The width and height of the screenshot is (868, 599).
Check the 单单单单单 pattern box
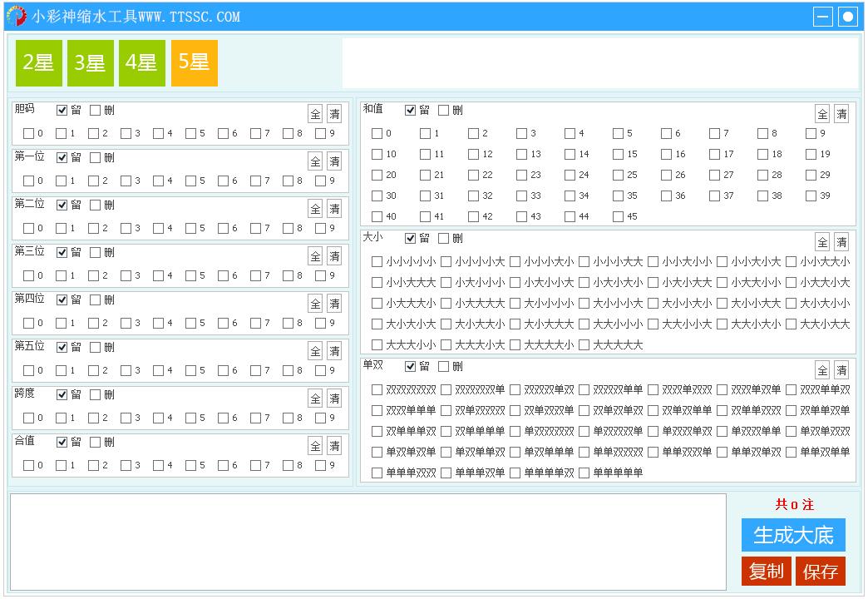(x=584, y=473)
